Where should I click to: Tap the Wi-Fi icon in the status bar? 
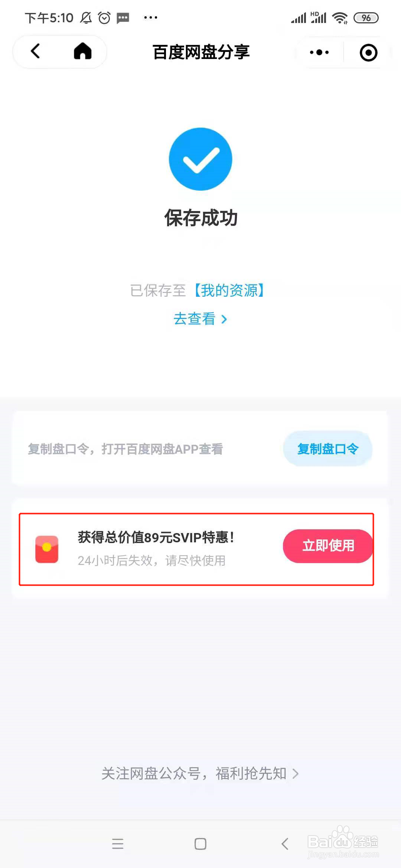click(340, 17)
